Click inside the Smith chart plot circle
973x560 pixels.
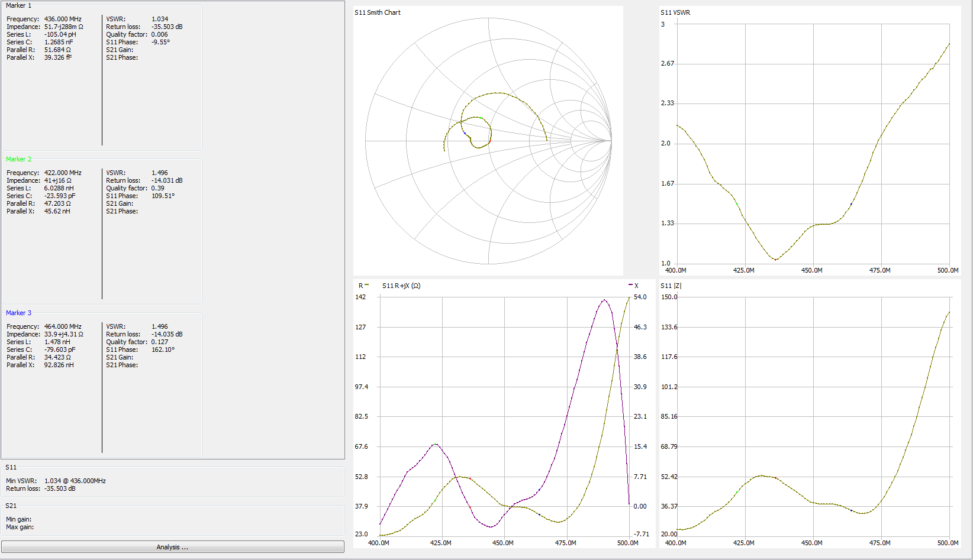[x=488, y=141]
